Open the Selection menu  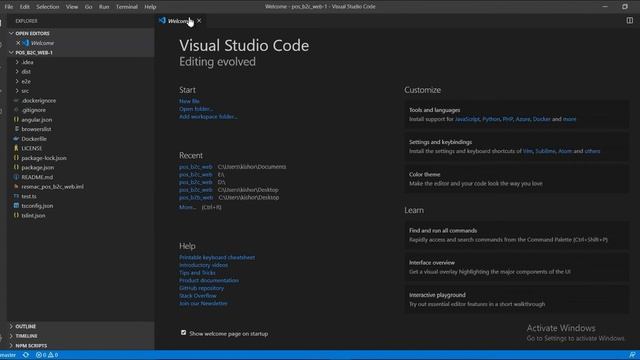click(47, 7)
